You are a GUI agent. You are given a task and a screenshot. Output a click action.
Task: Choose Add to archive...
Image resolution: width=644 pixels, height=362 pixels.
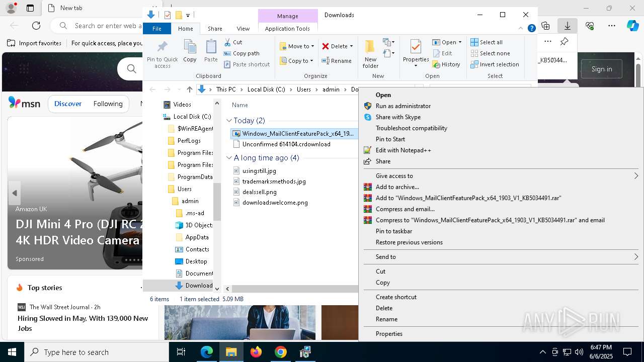point(397,187)
